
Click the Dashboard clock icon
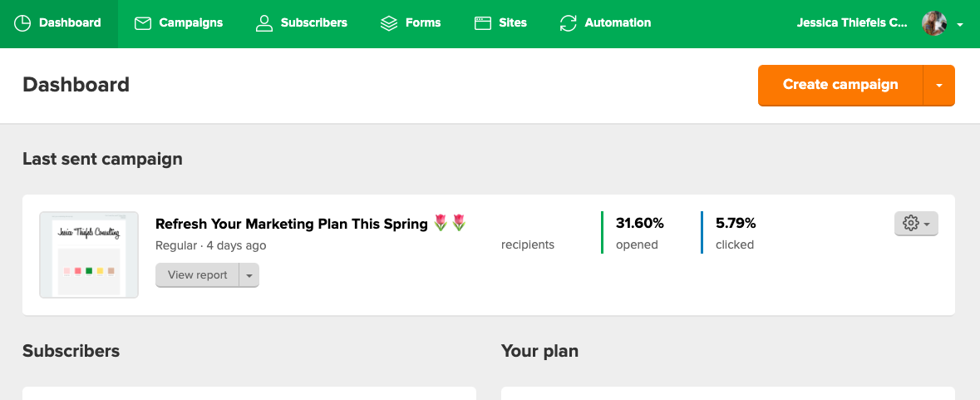23,23
